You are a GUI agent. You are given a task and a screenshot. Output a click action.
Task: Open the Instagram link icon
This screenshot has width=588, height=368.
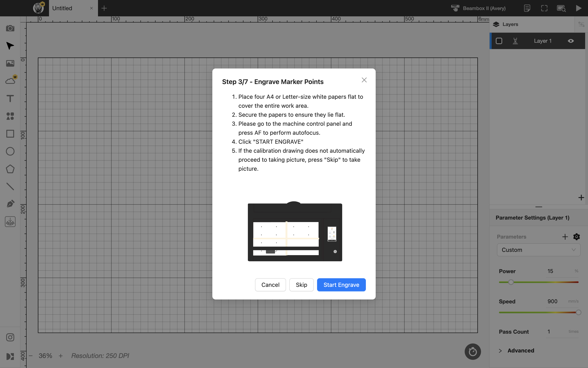point(10,337)
